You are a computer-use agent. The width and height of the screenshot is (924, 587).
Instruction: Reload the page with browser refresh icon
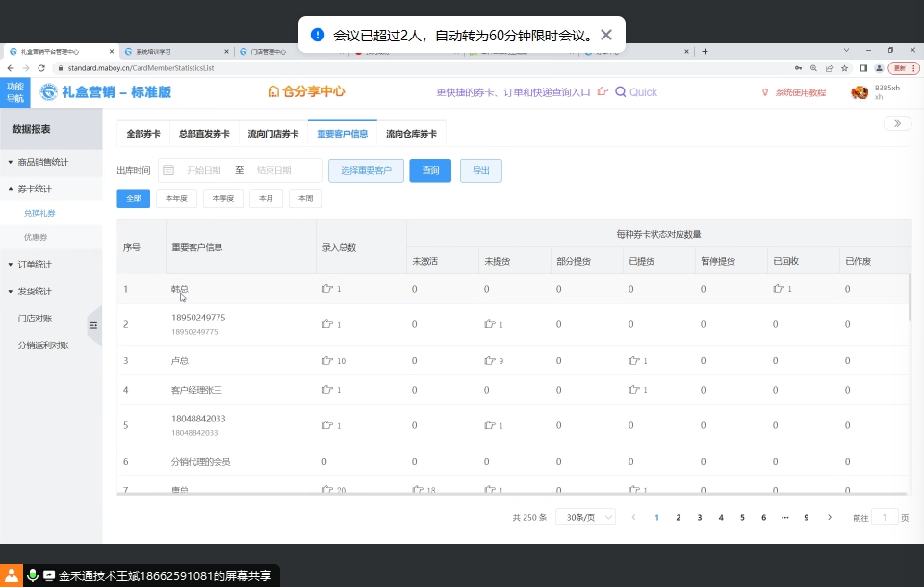click(x=41, y=68)
